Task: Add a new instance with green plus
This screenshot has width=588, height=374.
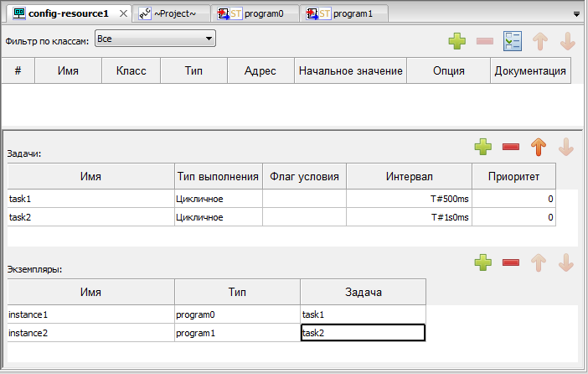Action: click(x=483, y=263)
